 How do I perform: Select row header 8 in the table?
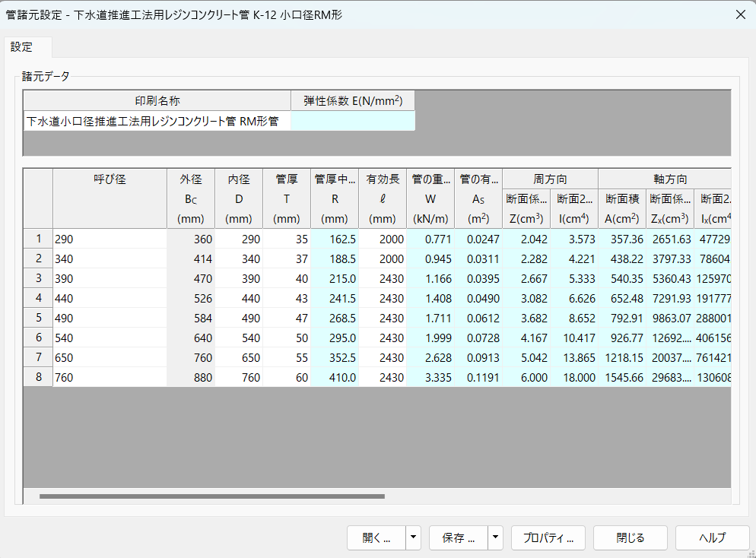click(x=38, y=377)
